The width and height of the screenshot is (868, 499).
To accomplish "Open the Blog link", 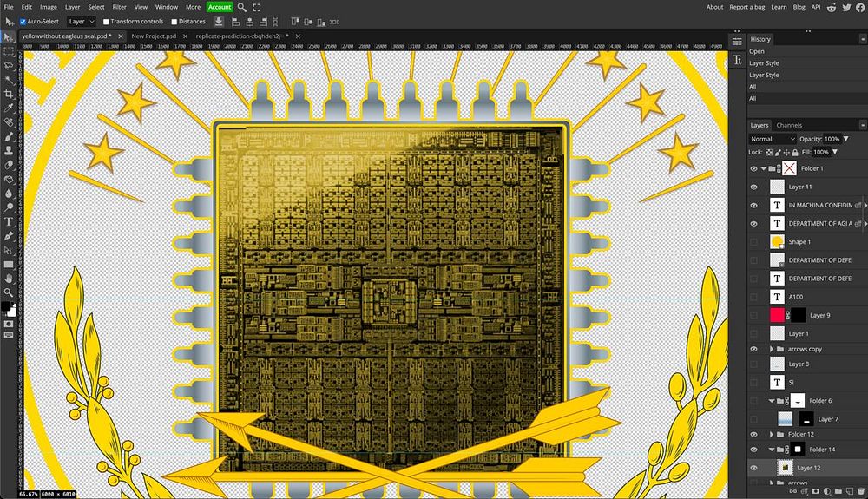I will click(799, 7).
